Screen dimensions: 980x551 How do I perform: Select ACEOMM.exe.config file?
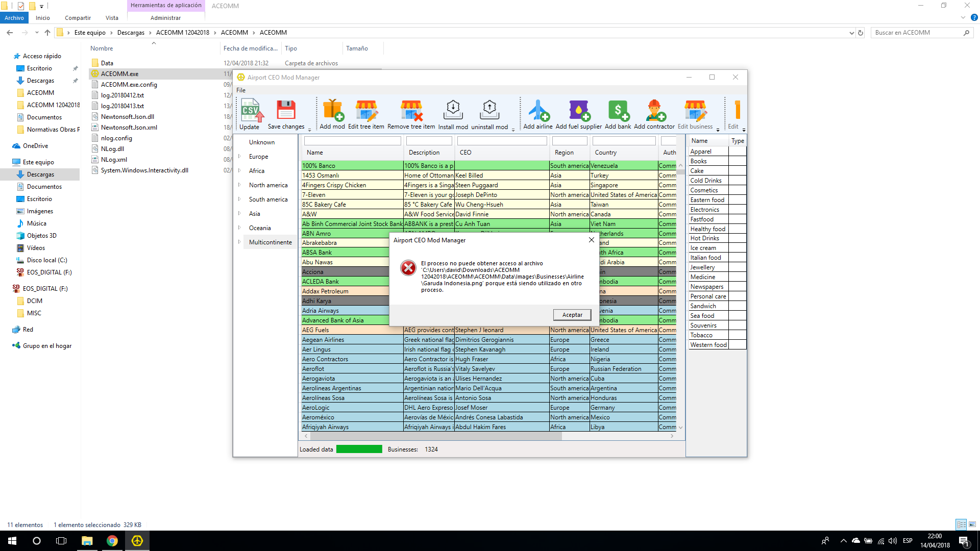129,85
